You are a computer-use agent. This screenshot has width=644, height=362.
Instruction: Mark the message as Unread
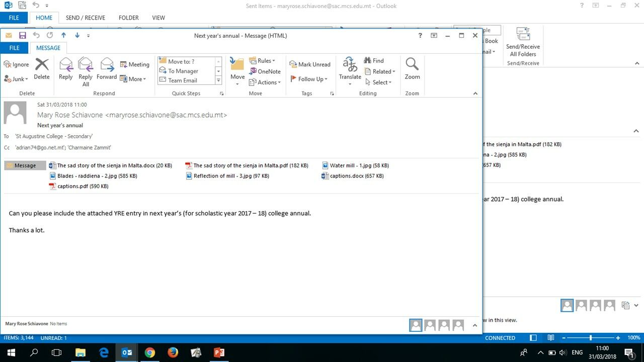tap(310, 64)
